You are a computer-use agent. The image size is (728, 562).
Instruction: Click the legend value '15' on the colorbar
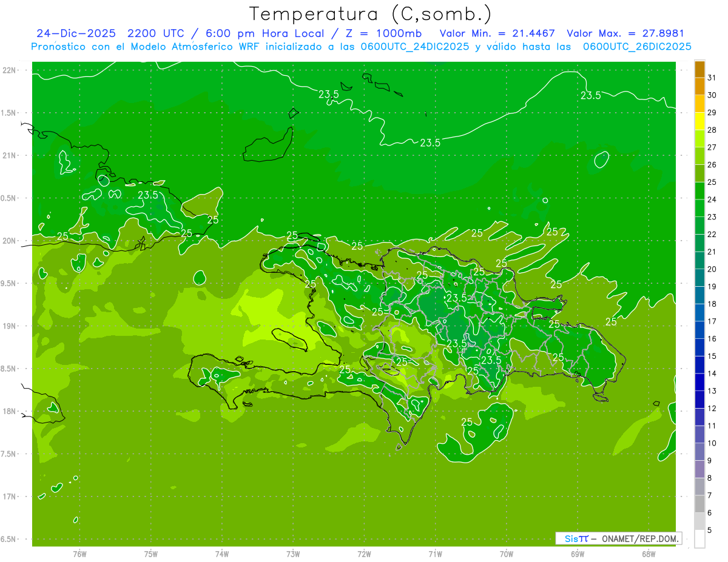coord(712,356)
